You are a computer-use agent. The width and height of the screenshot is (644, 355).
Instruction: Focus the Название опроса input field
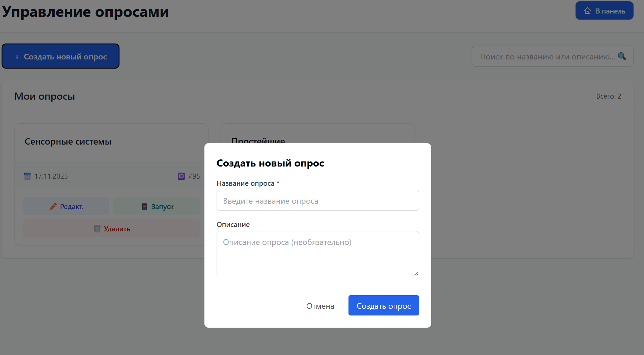click(x=317, y=201)
